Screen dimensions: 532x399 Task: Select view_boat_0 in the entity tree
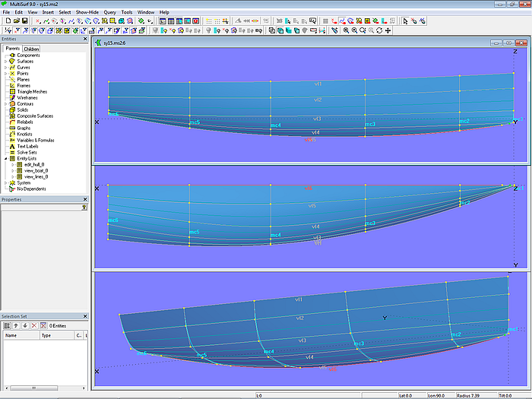36,170
